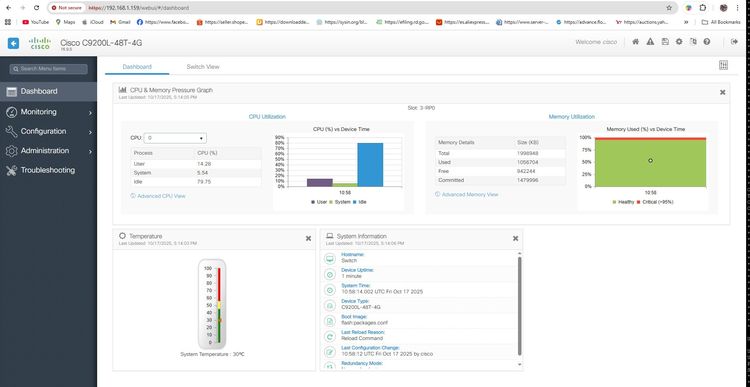Viewport: 750px width, 387px height.
Task: Toggle the Idle series in the CPU chart legend
Action: click(x=360, y=202)
